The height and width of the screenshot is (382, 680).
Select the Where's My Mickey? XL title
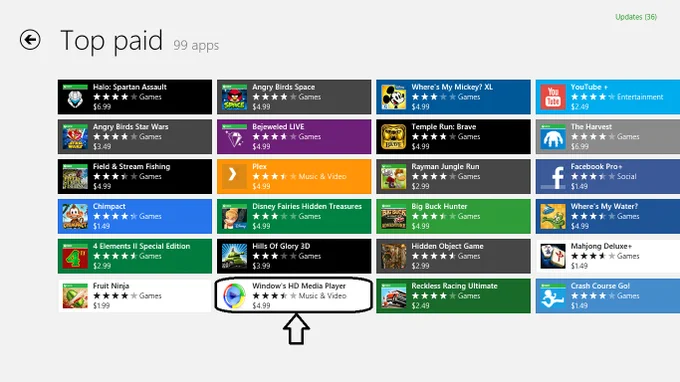pos(452,87)
